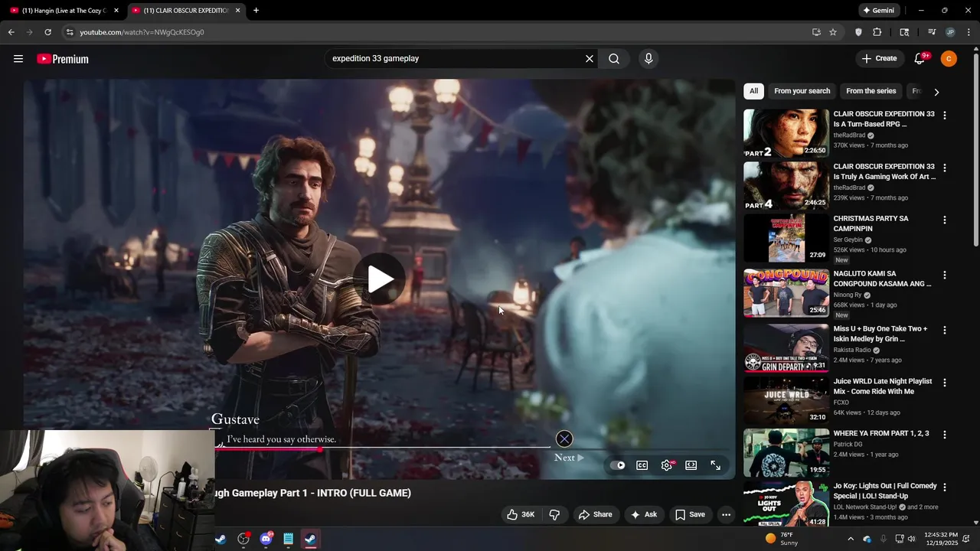Open options for Where Ya From video

pos(945,435)
